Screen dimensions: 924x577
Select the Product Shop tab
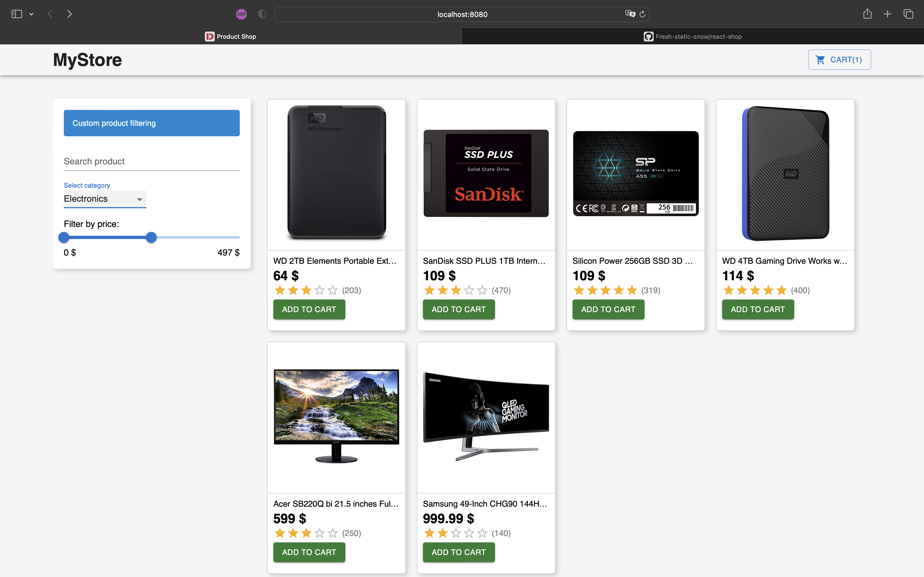pyautogui.click(x=231, y=37)
